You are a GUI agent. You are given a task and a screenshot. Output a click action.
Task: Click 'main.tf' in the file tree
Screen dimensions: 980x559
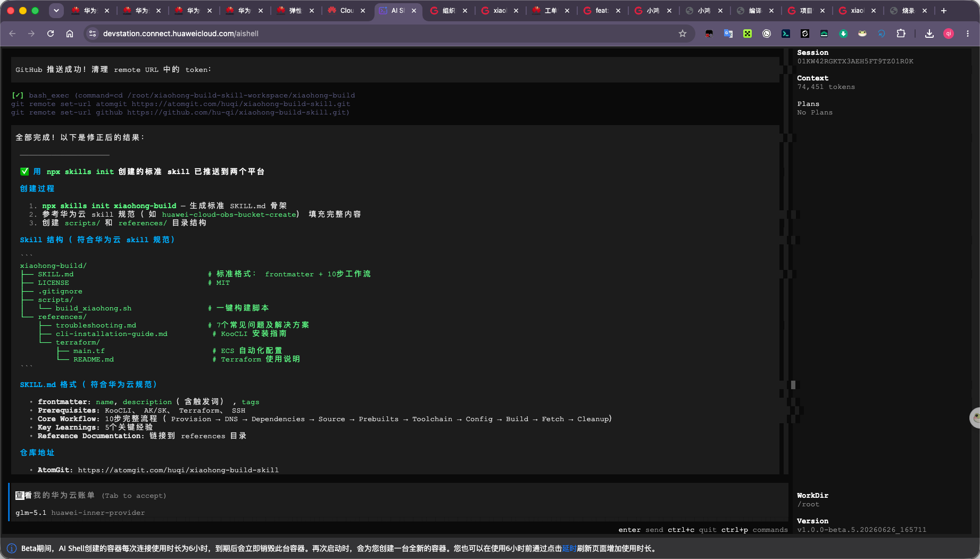[x=89, y=351]
